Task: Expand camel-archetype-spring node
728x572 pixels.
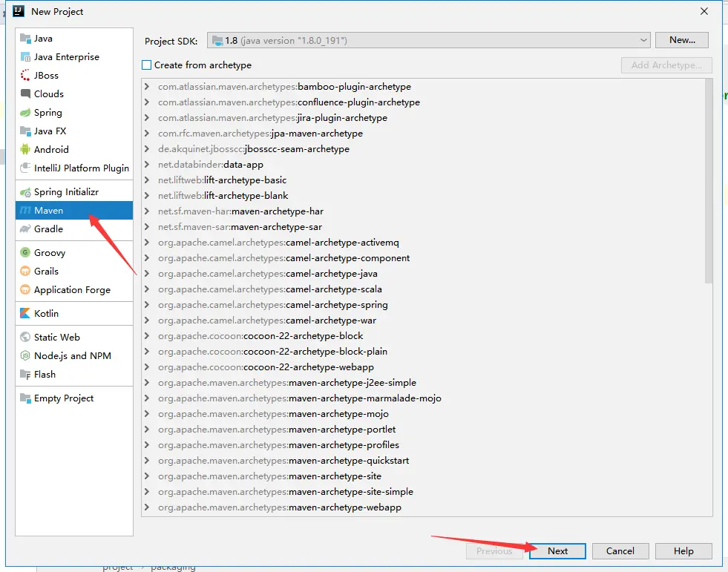Action: pyautogui.click(x=147, y=305)
